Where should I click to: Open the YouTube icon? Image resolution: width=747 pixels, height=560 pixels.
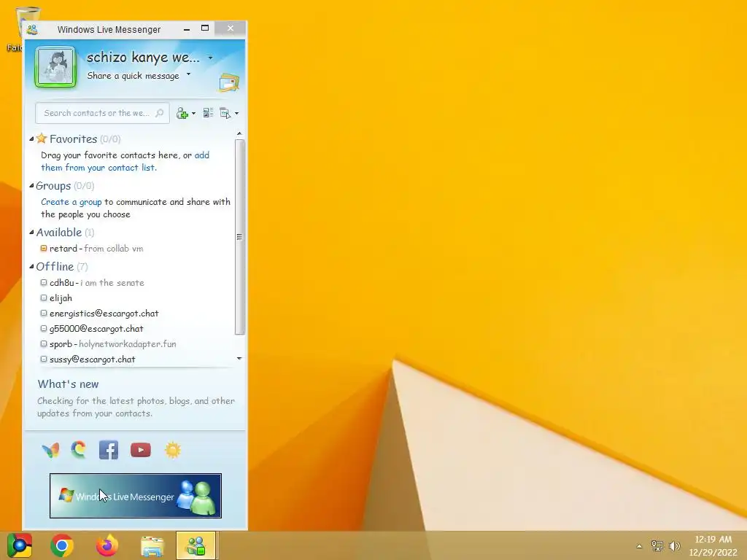point(141,450)
